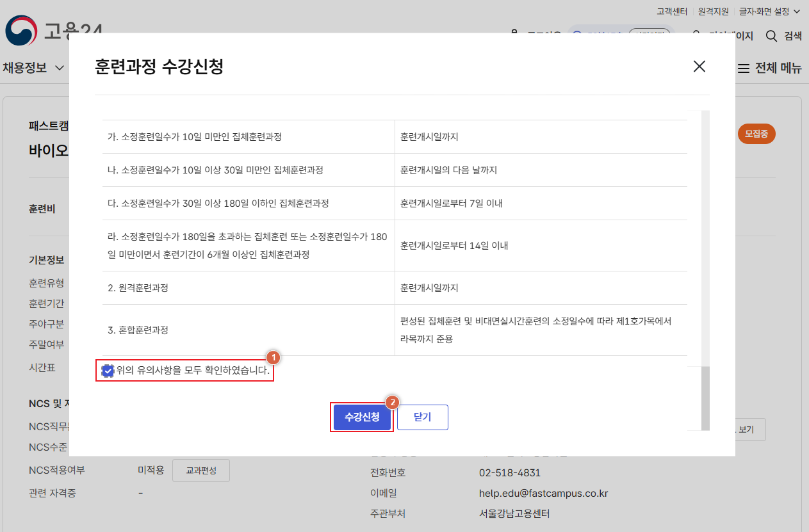Click the phone number 02-518-4831
The image size is (809, 532).
tap(510, 472)
